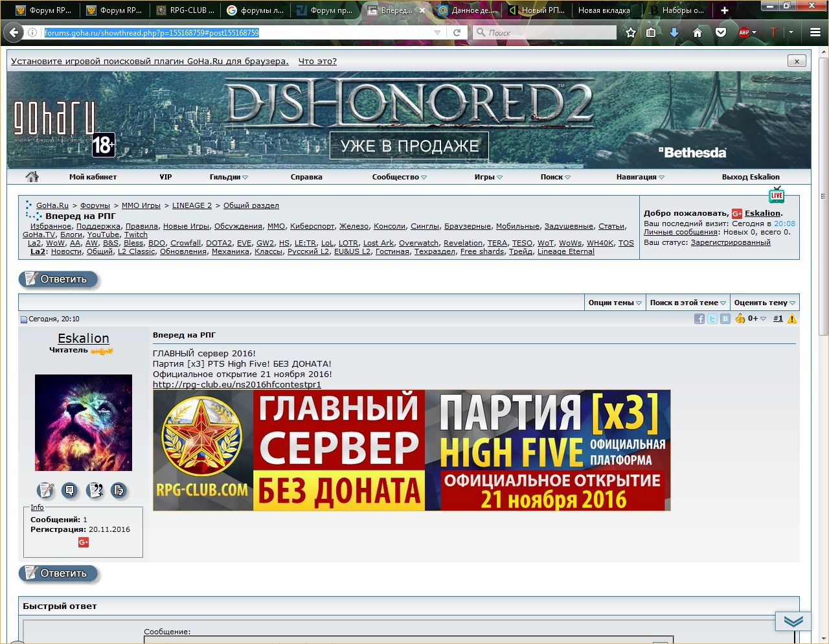This screenshot has width=829, height=644.
Task: Open the Google+ icon in the Info box
Action: 84,542
